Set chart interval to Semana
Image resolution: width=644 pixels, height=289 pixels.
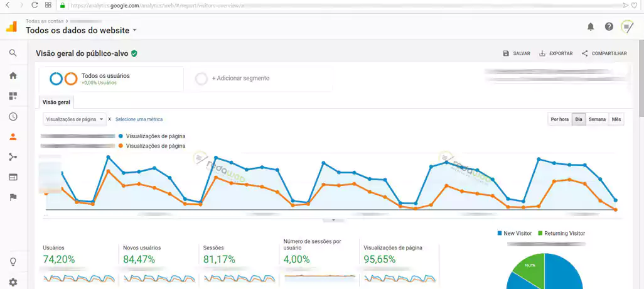(x=597, y=119)
